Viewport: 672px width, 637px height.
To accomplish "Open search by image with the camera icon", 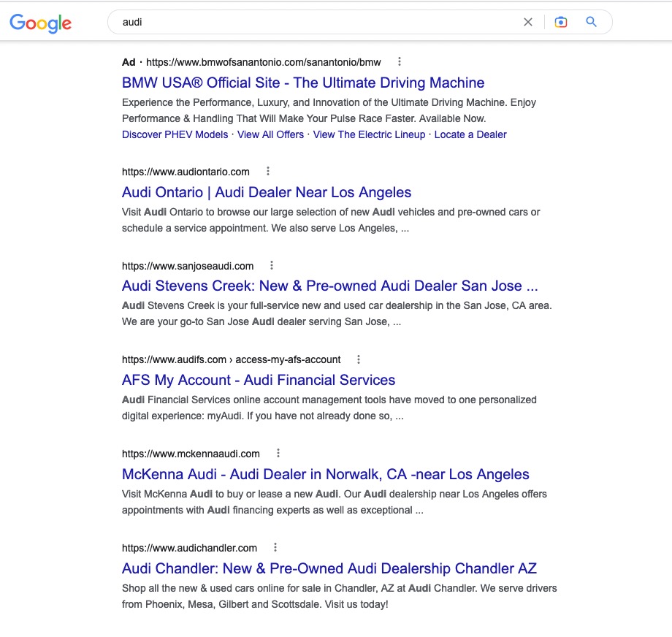I will coord(561,22).
